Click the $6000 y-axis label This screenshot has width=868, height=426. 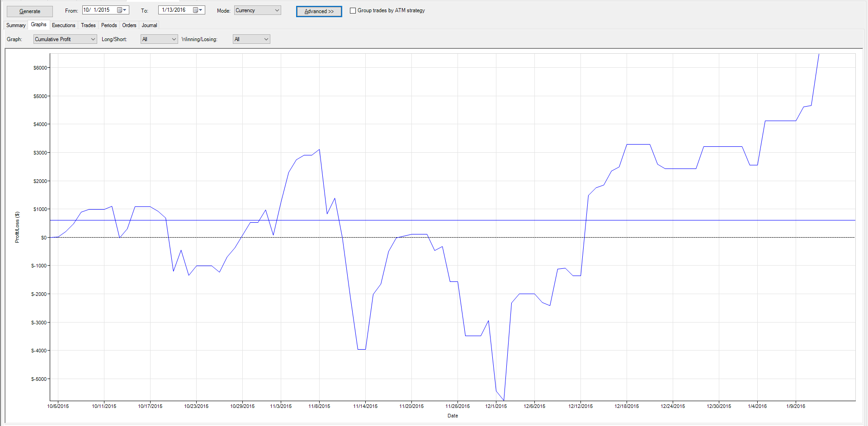40,68
